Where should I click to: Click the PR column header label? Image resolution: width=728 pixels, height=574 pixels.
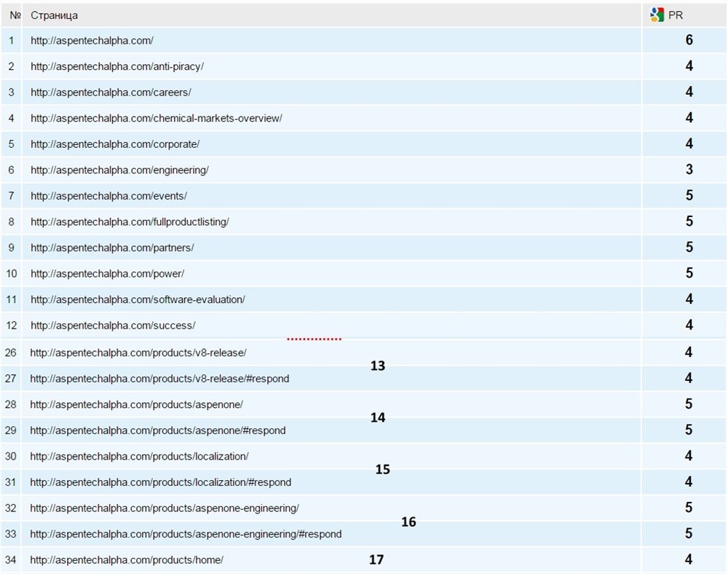click(x=676, y=15)
